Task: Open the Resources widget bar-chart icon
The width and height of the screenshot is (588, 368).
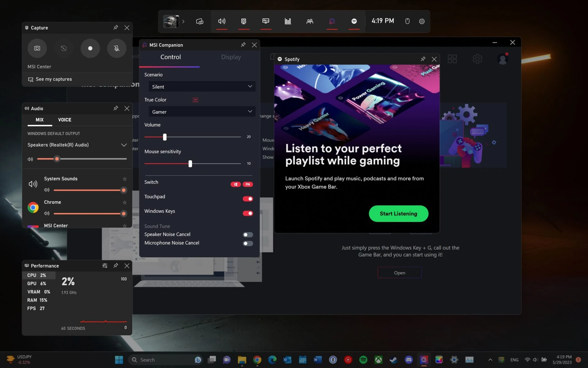Action: 288,21
